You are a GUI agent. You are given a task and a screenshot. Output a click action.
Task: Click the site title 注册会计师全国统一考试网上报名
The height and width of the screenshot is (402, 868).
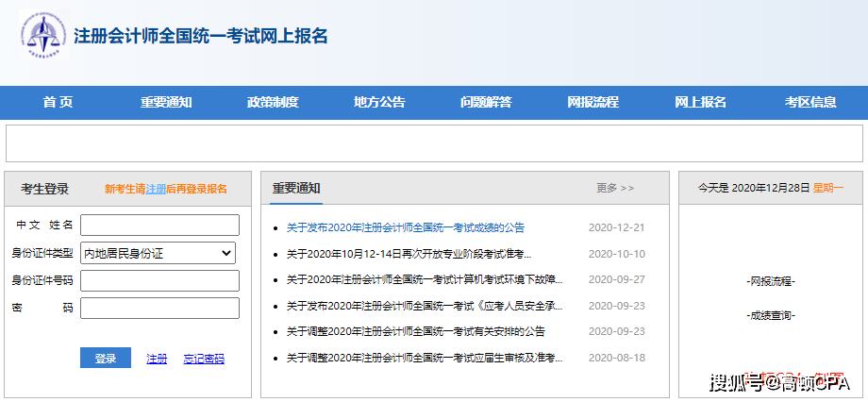201,36
